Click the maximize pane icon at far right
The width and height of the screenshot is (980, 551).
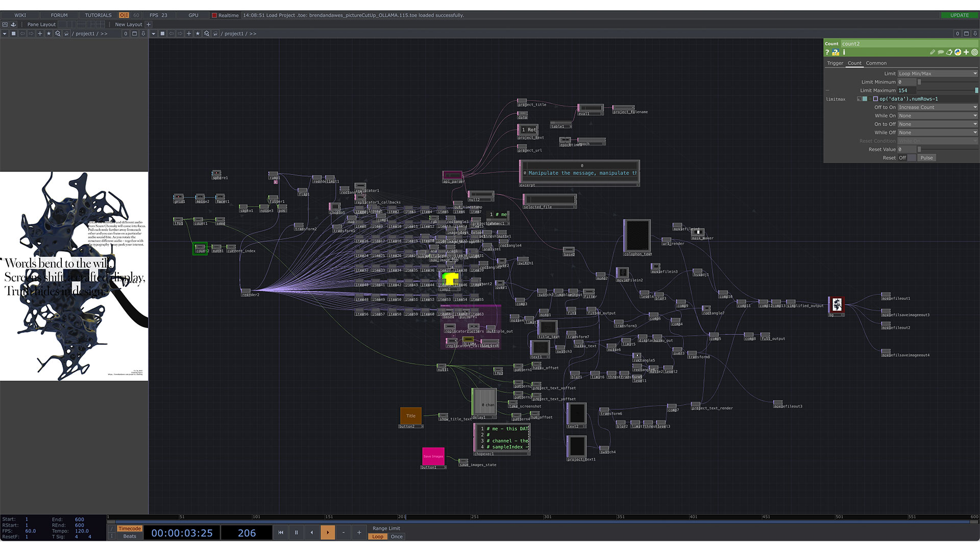point(966,34)
